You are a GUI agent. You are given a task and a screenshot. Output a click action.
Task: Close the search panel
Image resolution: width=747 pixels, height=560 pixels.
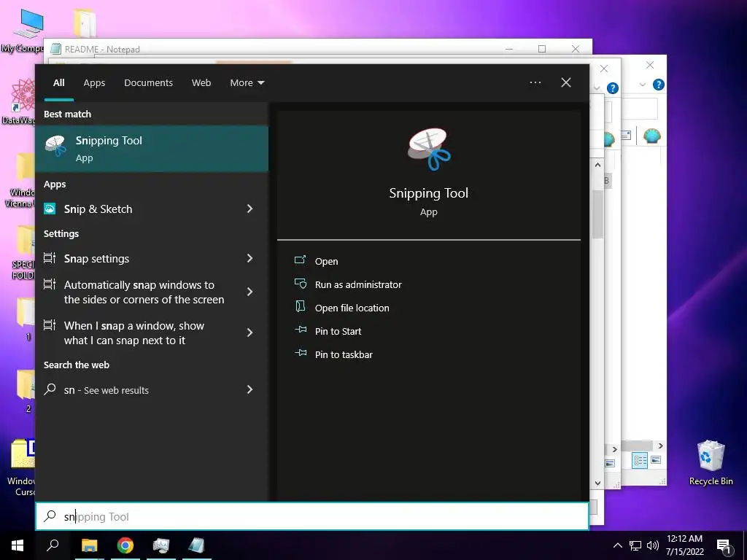coord(566,82)
